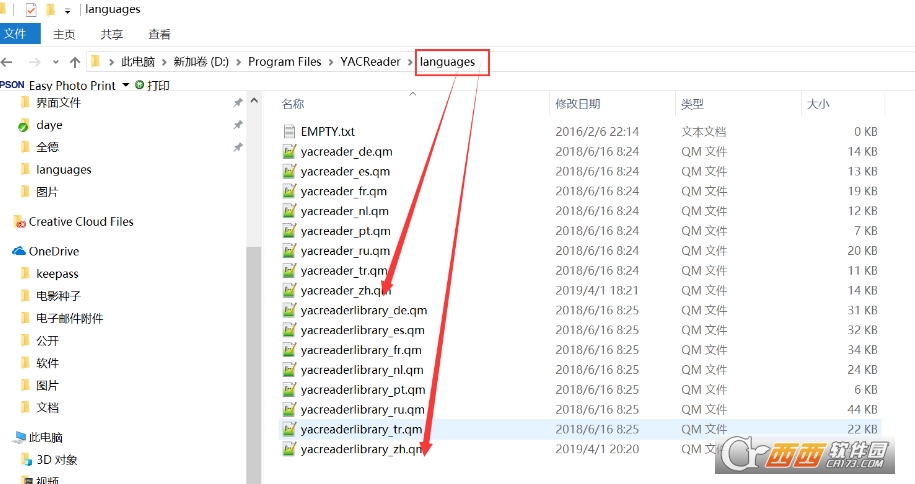915x484 pixels.
Task: Click 新加卷 (D:) breadcrumb
Action: click(201, 62)
